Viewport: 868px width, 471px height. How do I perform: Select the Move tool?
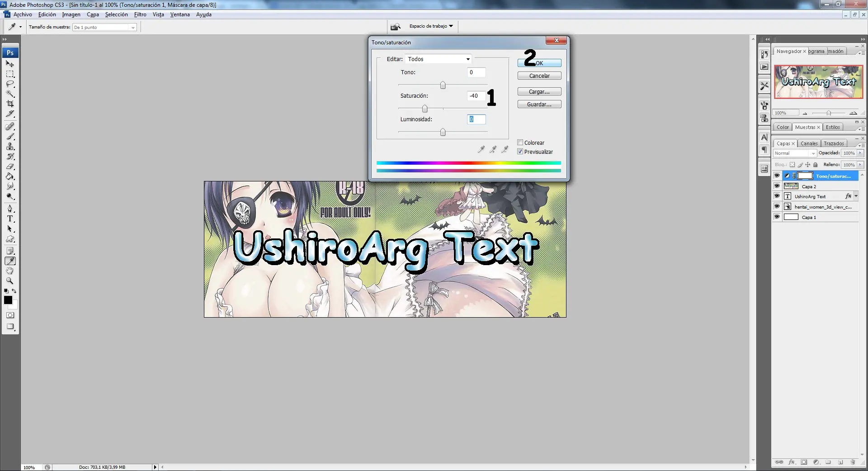10,64
